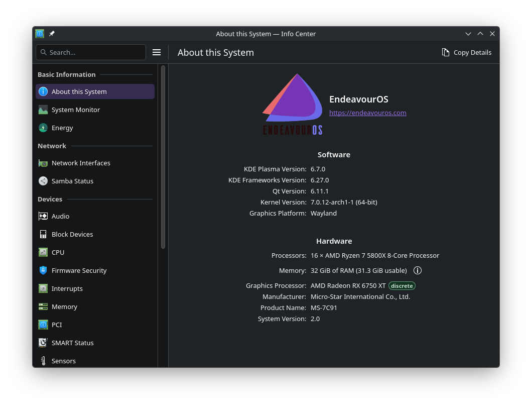
Task: Click the PCI icon in sidebar
Action: coord(43,325)
